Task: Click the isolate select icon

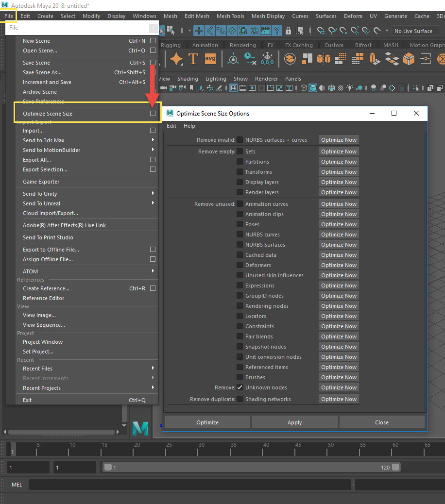Action: click(416, 88)
